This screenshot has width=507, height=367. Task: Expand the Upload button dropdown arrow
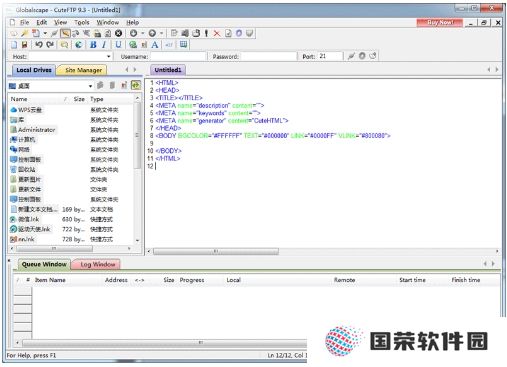161,33
